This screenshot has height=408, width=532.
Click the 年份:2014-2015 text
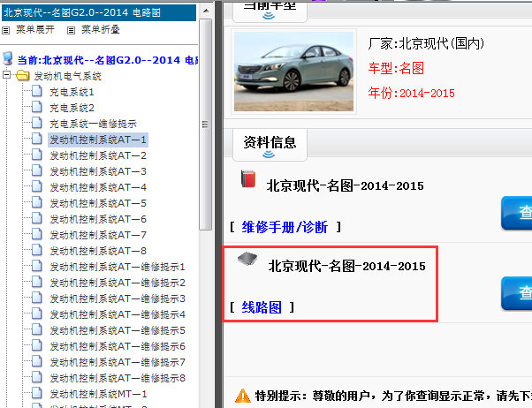[x=411, y=93]
